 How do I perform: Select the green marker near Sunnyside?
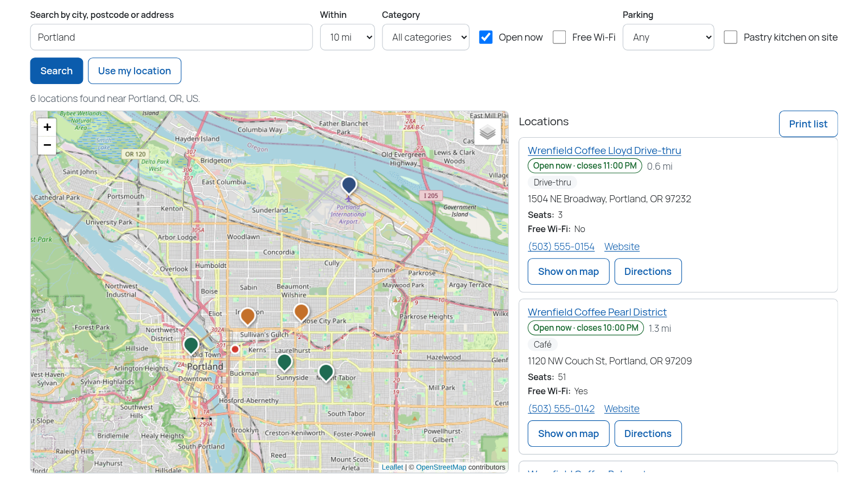pyautogui.click(x=284, y=363)
